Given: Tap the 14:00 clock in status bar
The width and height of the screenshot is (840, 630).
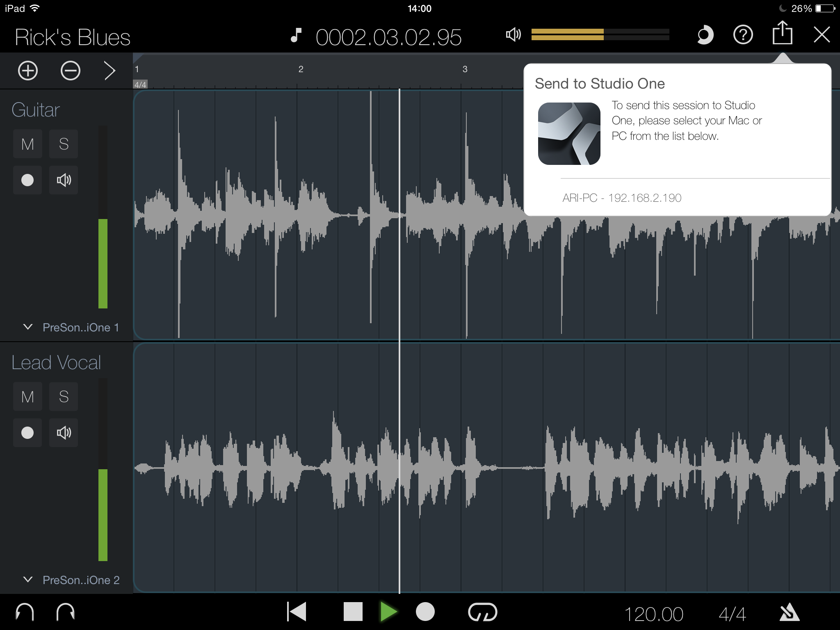Looking at the screenshot, I should (x=420, y=9).
